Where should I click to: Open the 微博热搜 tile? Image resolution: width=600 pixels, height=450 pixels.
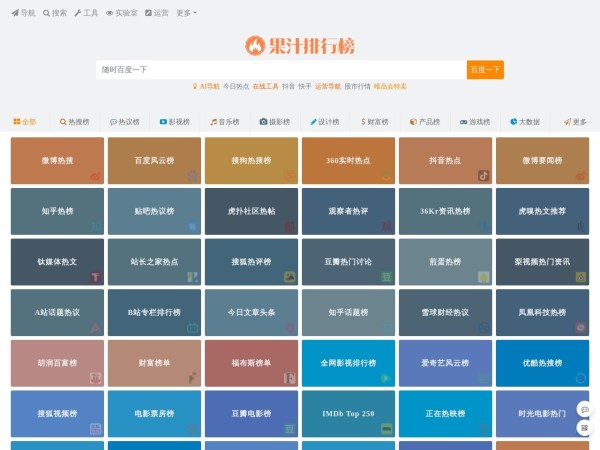click(57, 160)
